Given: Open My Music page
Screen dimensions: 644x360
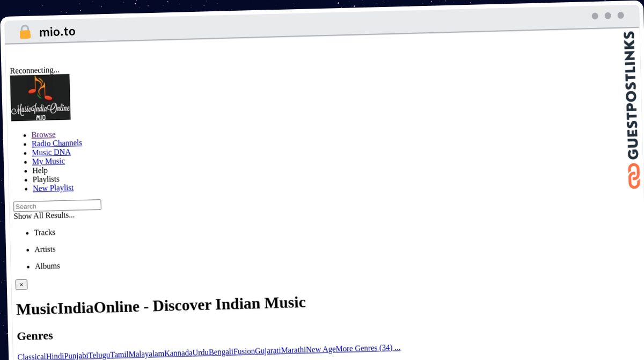Looking at the screenshot, I should tap(49, 161).
